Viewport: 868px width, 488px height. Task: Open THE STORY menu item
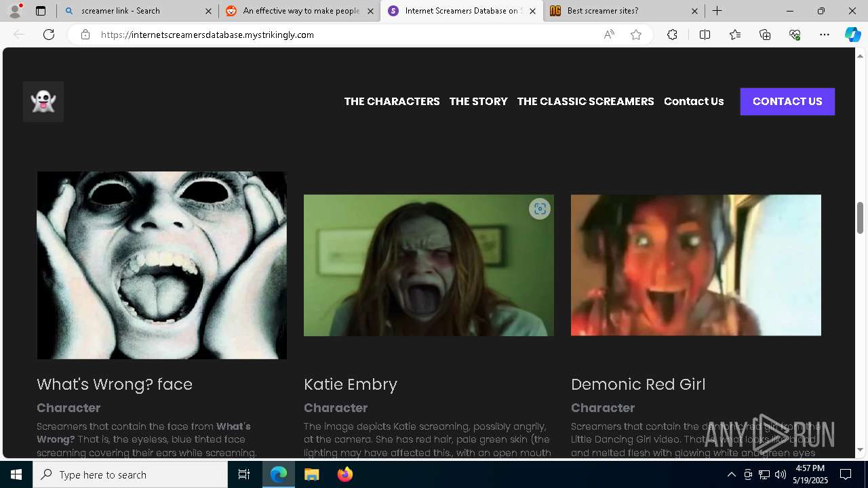478,102
